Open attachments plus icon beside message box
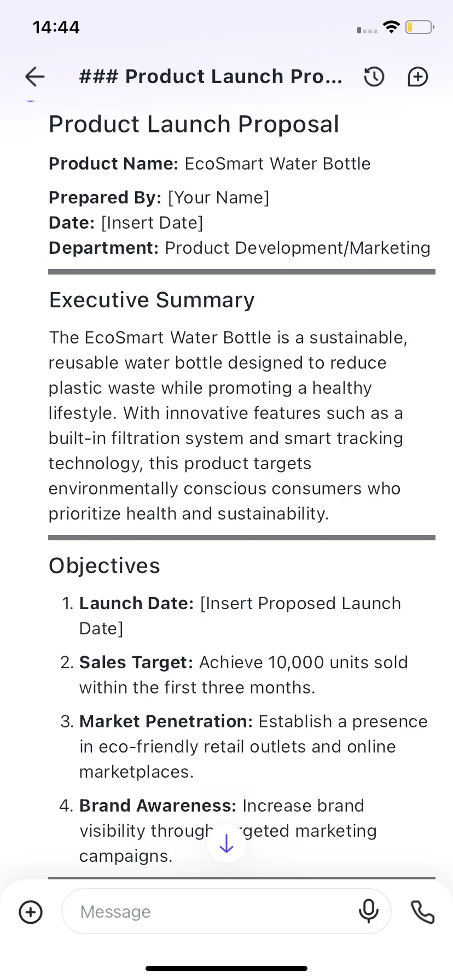The width and height of the screenshot is (453, 980). [x=31, y=912]
